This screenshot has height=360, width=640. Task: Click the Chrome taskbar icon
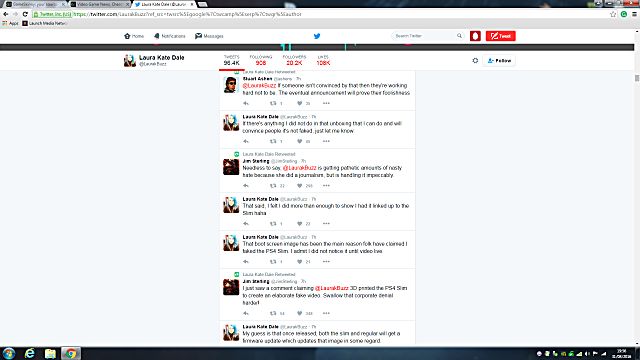[x=71, y=353]
